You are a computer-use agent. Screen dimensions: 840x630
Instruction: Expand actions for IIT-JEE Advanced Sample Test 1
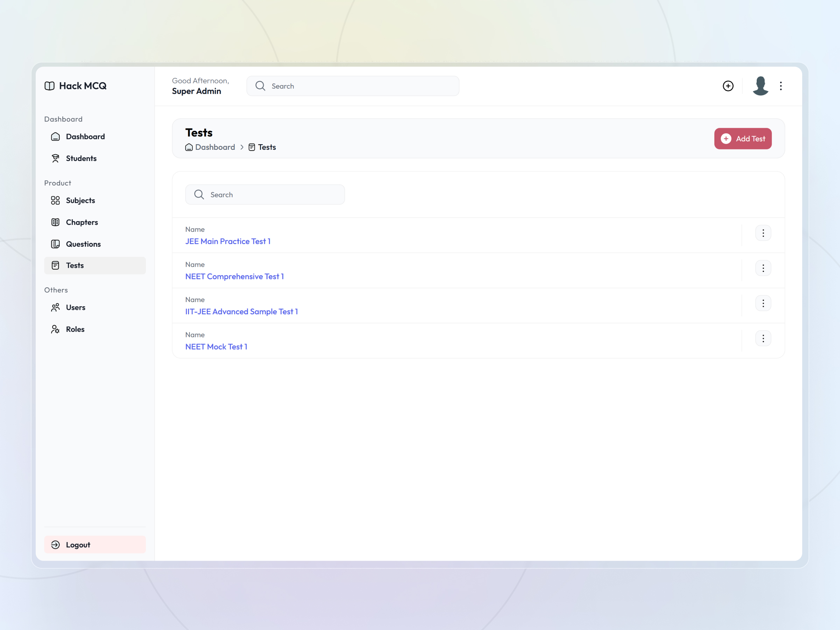[x=763, y=303]
